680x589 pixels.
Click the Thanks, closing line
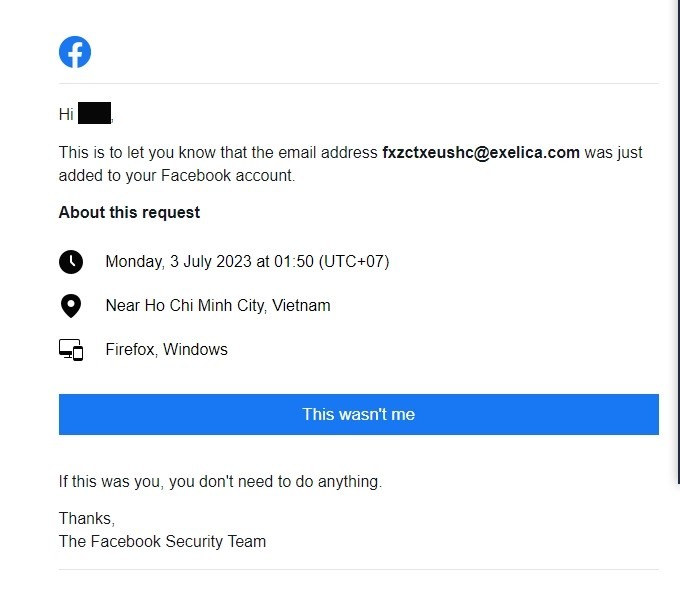coord(87,519)
